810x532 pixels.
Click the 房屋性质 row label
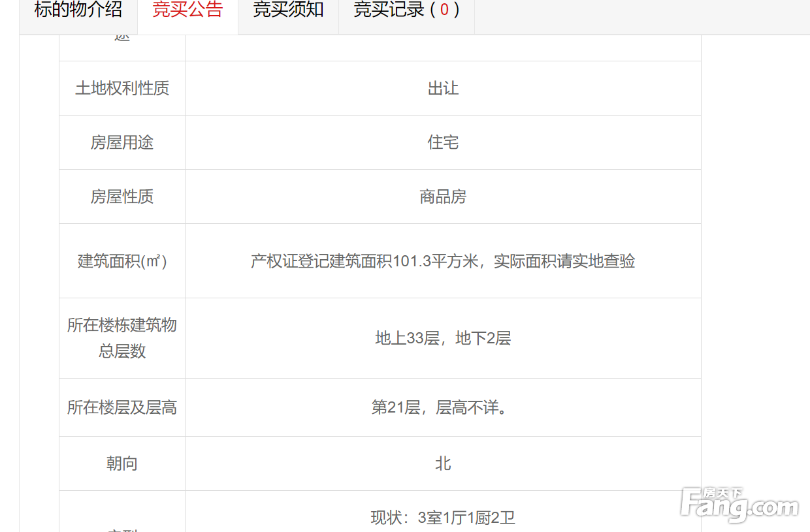pyautogui.click(x=122, y=197)
